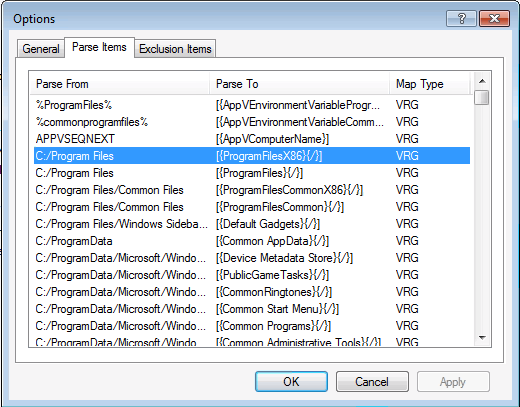Select the [{Common AppData}{/}] entry
Screen dimensions: 520x407
[x=272, y=241]
